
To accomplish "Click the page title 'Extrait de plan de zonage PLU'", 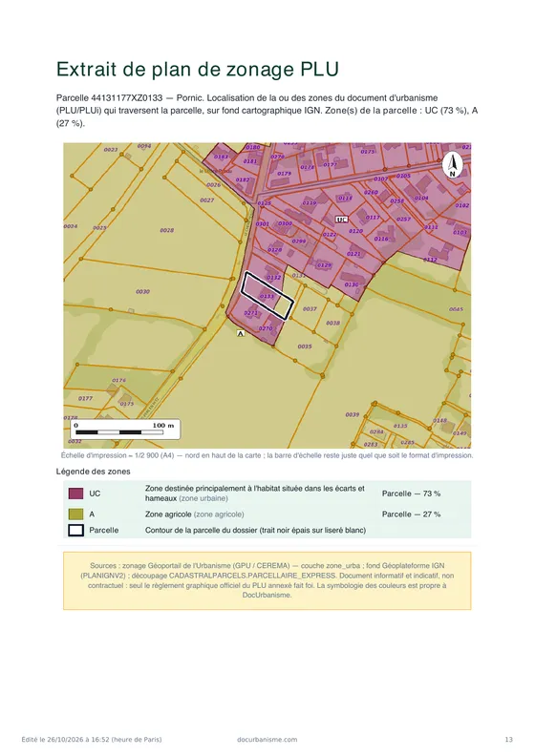I will point(198,69).
